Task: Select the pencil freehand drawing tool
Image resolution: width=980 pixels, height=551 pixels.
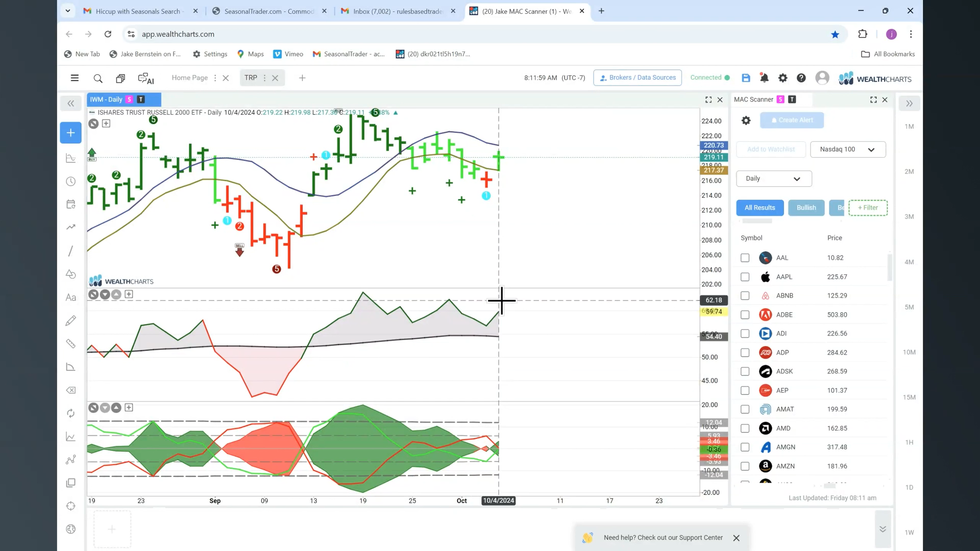Action: tap(71, 320)
